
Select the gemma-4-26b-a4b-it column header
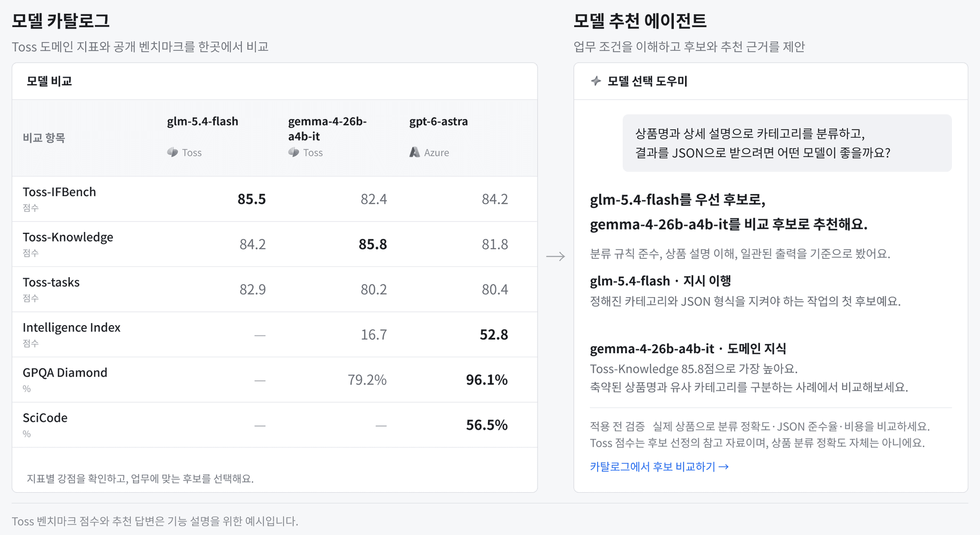327,129
